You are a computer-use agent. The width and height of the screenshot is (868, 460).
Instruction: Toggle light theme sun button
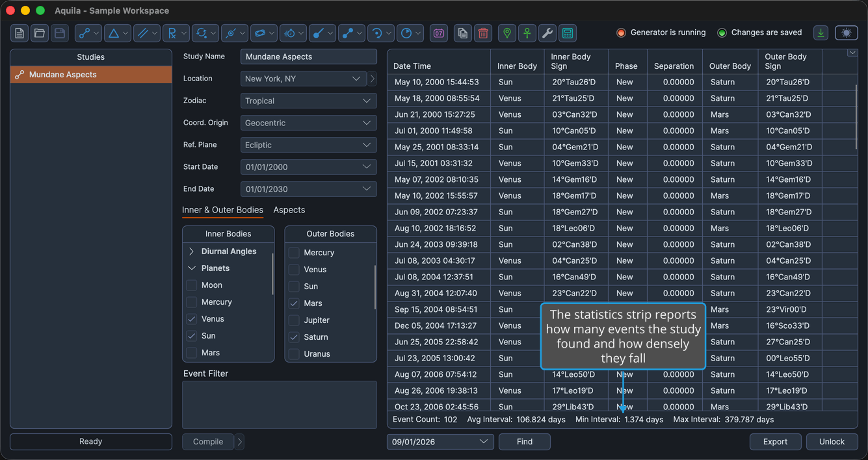(x=846, y=33)
